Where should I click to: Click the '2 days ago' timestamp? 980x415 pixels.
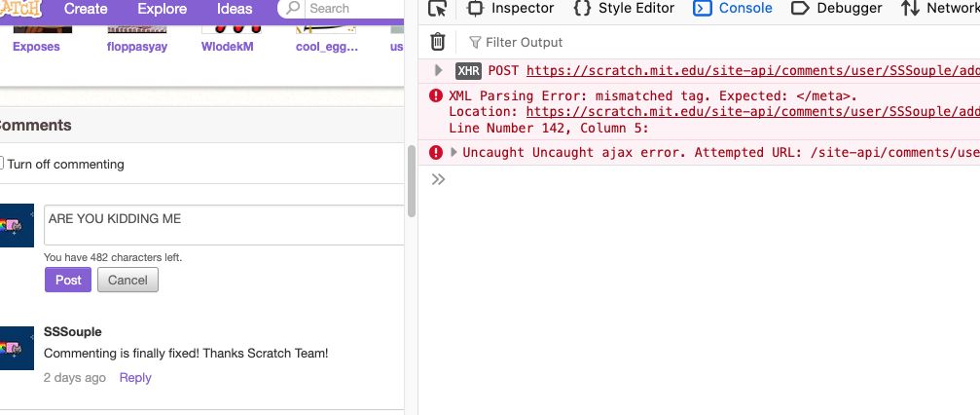74,377
